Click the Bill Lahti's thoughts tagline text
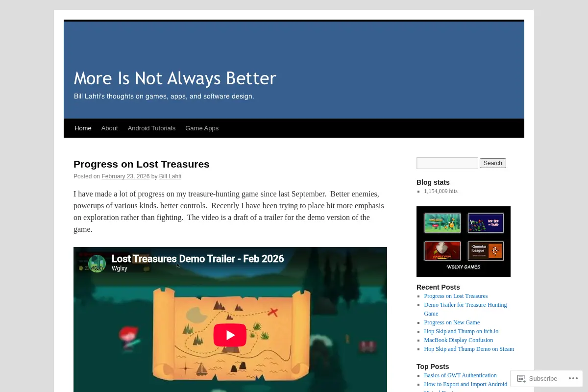 tap(164, 97)
